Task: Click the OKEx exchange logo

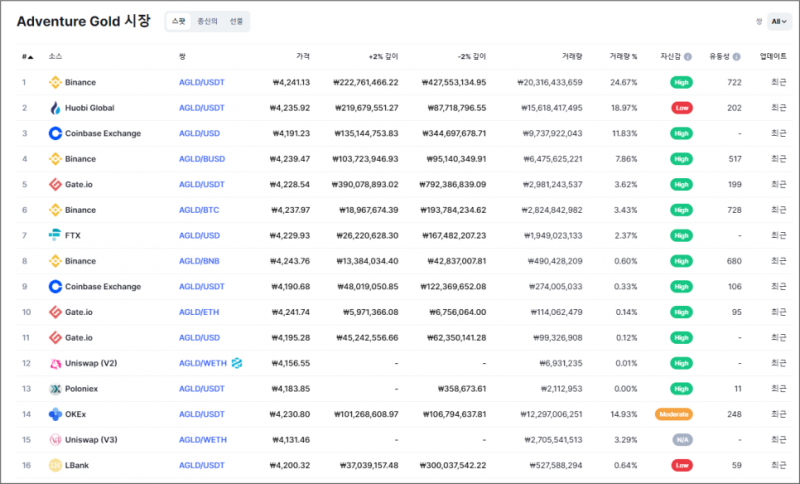Action: coord(55,413)
